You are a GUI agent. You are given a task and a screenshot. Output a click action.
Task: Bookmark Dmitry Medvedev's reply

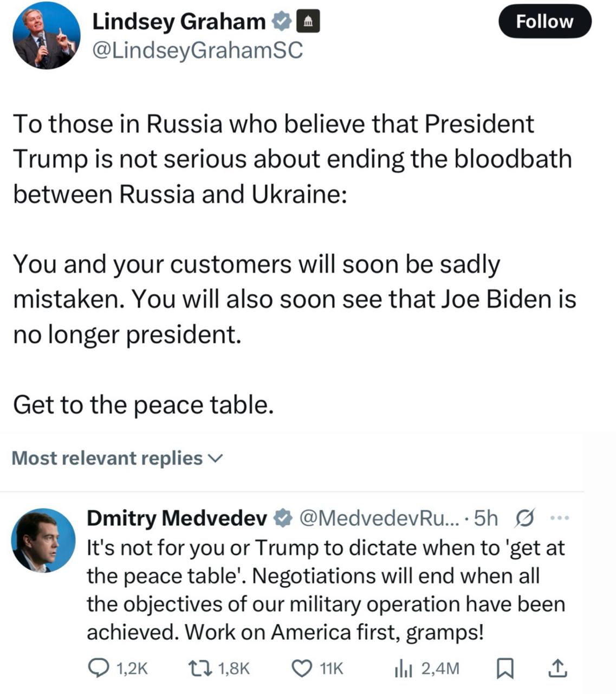pos(505,669)
